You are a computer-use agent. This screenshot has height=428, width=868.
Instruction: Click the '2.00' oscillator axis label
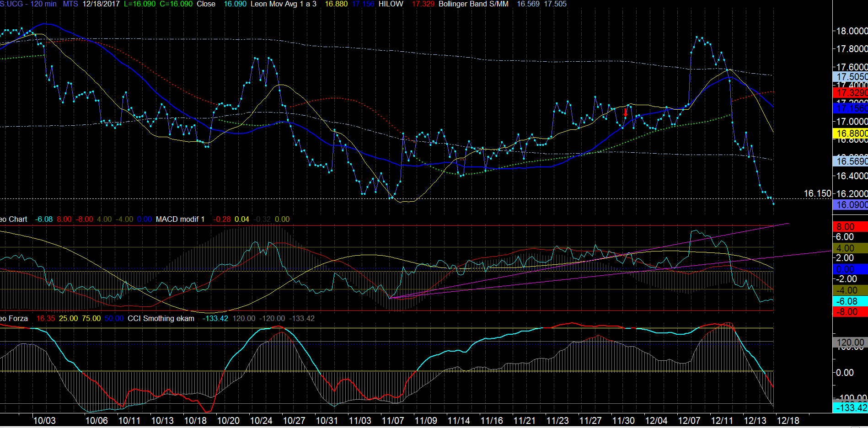tap(845, 258)
